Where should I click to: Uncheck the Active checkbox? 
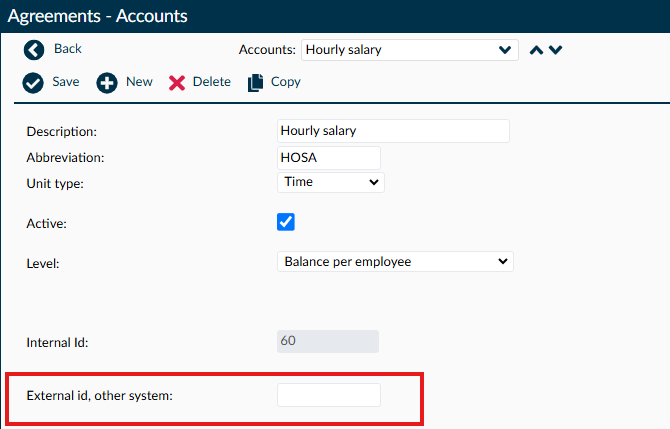pos(286,222)
